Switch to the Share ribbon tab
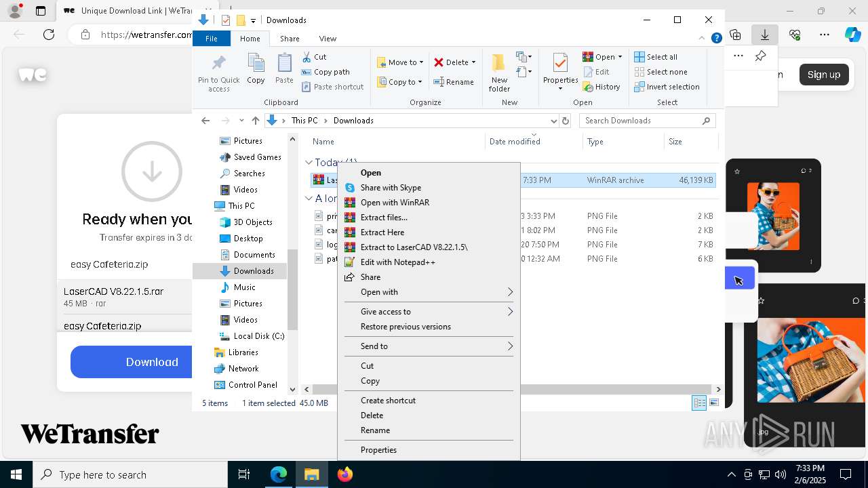The height and width of the screenshot is (488, 868). pyautogui.click(x=290, y=39)
